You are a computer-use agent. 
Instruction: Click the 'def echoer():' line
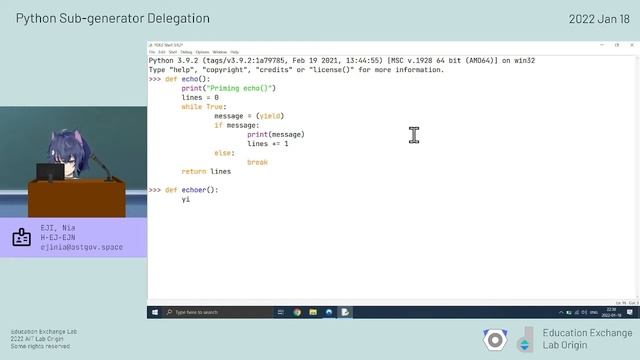(191, 190)
